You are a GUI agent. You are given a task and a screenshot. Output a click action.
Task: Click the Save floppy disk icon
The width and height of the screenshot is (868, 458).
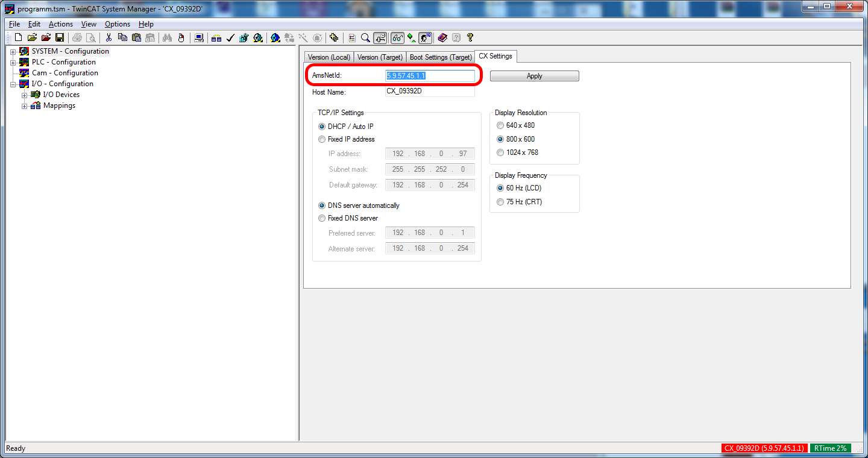(x=60, y=37)
